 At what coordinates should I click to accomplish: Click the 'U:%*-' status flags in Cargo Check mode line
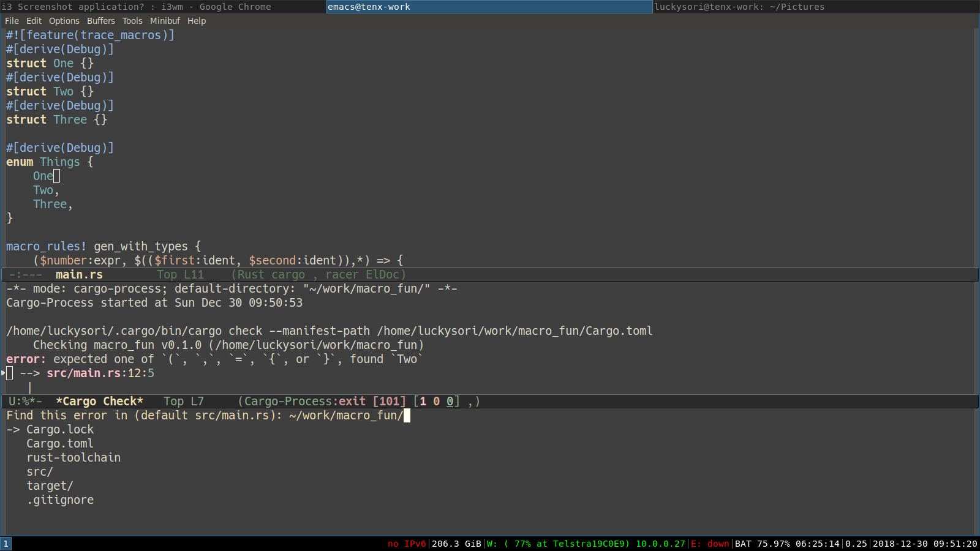pyautogui.click(x=25, y=402)
